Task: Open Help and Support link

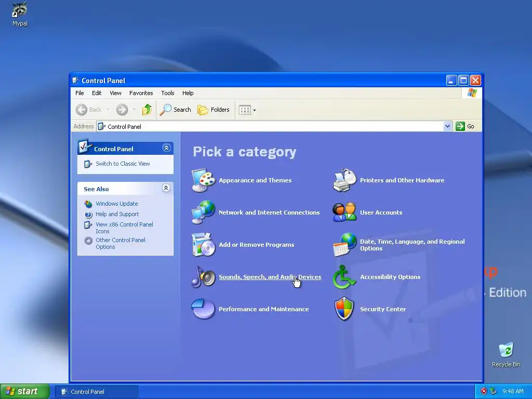Action: (117, 214)
